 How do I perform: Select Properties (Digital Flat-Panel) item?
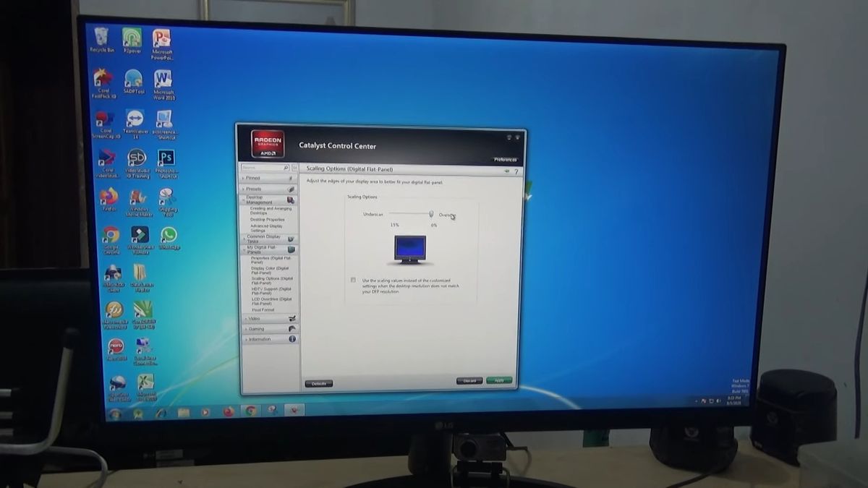271,259
